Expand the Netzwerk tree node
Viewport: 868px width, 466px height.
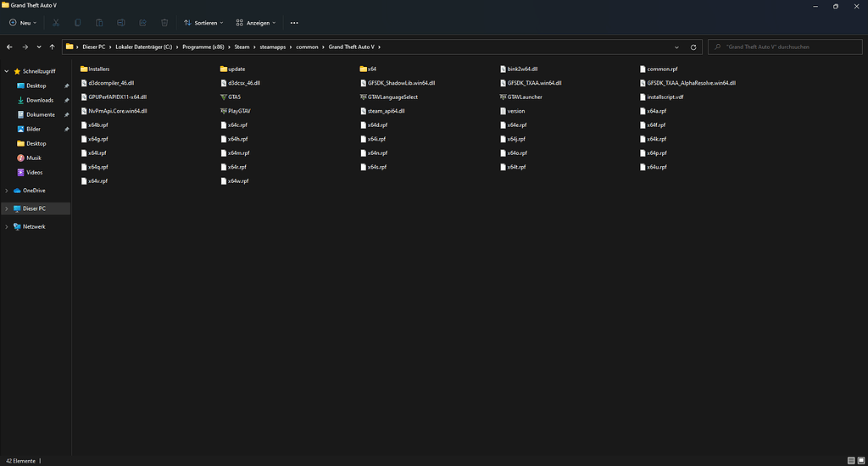pyautogui.click(x=7, y=227)
